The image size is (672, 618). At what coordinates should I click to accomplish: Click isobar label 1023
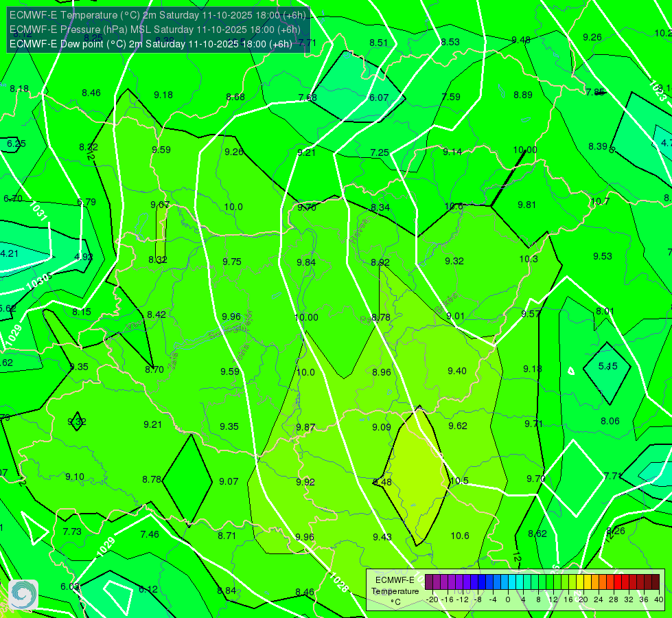(658, 91)
